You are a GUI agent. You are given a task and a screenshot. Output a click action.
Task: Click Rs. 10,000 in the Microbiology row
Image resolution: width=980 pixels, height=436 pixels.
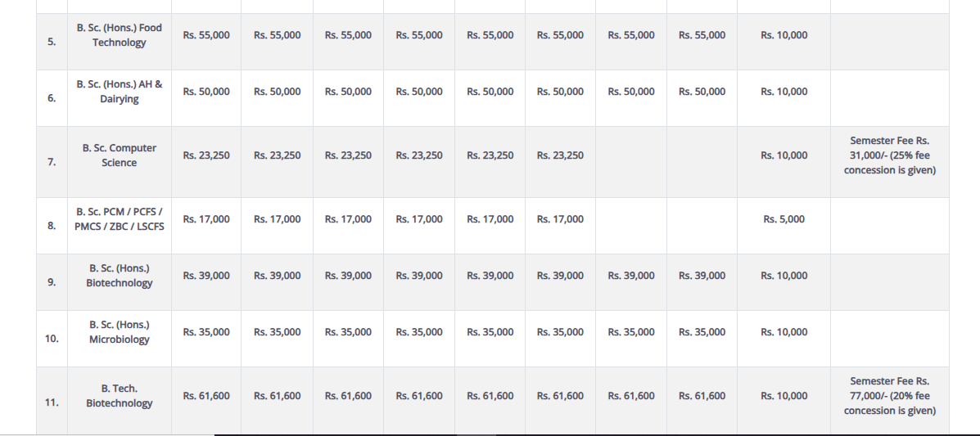tap(784, 332)
